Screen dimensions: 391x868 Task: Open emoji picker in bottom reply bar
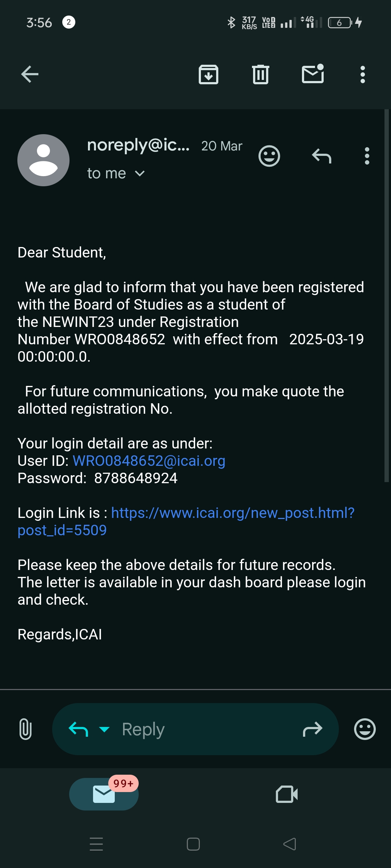[365, 729]
